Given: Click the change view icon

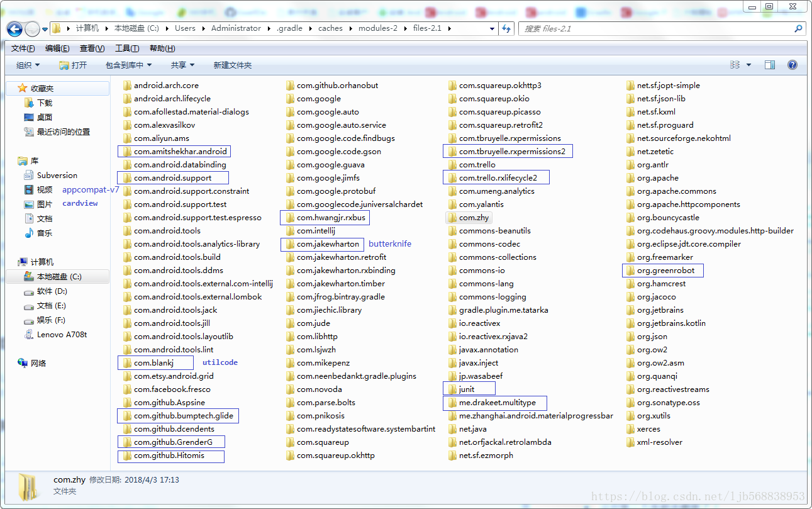Looking at the screenshot, I should 735,65.
